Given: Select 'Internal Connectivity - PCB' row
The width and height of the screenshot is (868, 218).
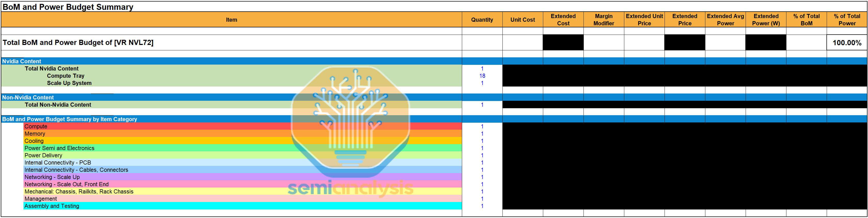Looking at the screenshot, I should [x=243, y=163].
